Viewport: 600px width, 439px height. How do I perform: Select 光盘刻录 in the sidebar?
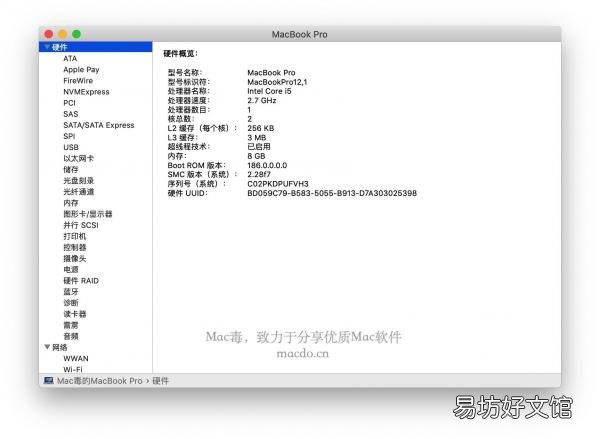tap(78, 181)
